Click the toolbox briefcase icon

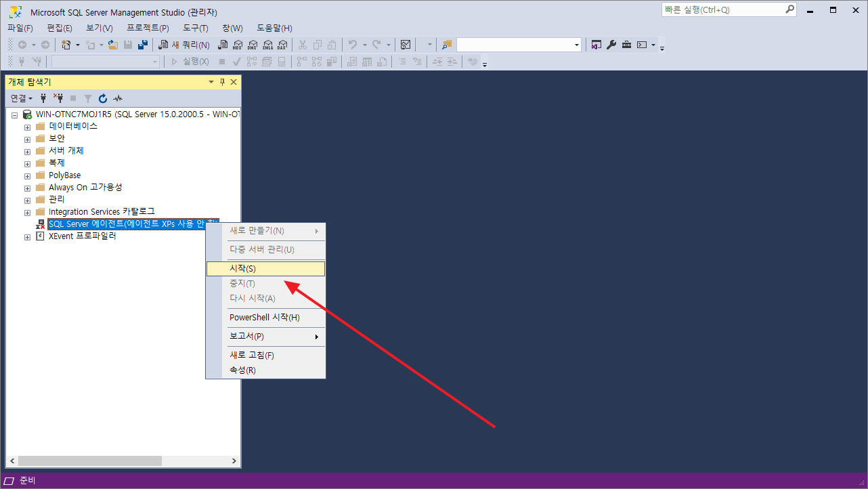[627, 45]
